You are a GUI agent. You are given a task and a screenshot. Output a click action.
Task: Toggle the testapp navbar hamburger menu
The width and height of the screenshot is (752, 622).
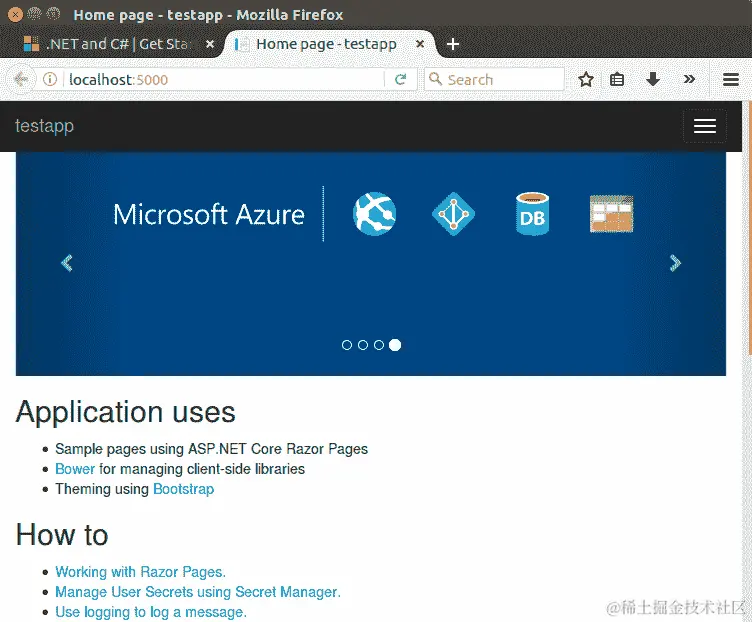tap(705, 126)
